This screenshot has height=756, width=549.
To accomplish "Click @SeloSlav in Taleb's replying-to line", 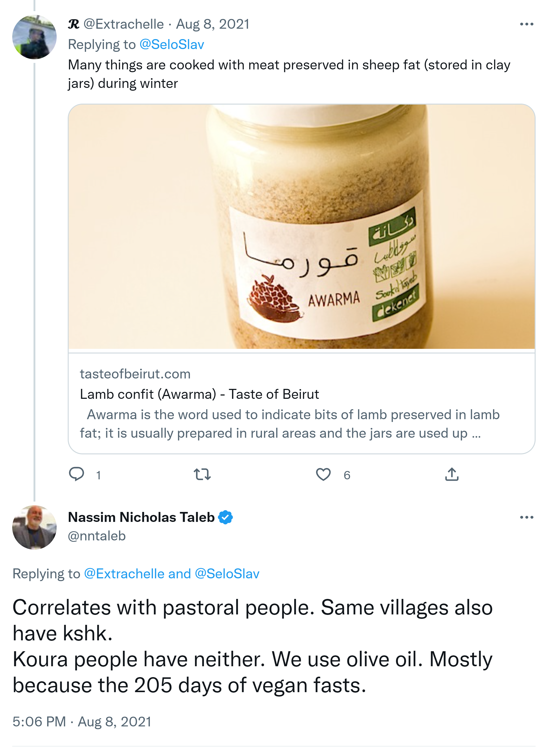I will (227, 574).
